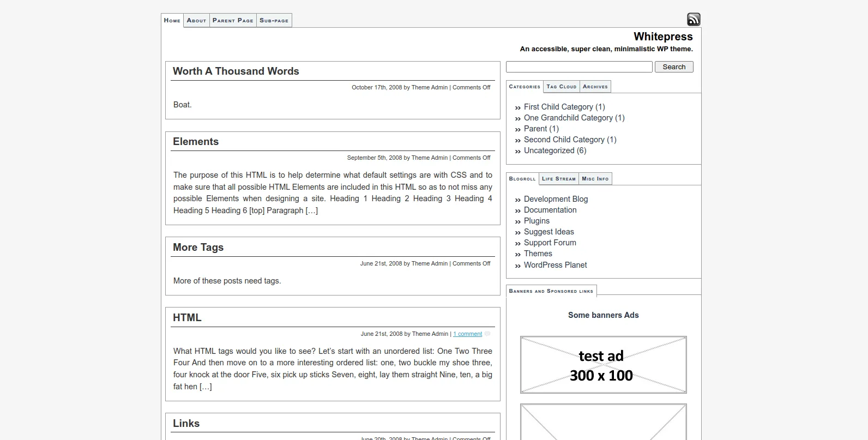The width and height of the screenshot is (868, 440).
Task: Open the Whitepress site title link
Action: [x=663, y=37]
